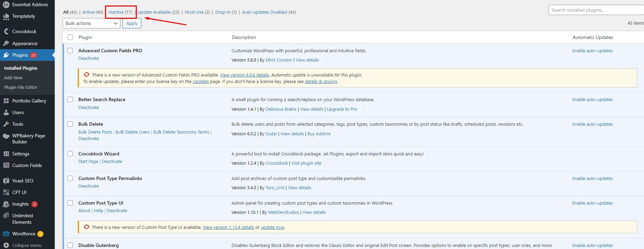This screenshot has width=644, height=249.
Task: Click the Yoast SEO icon
Action: (x=6, y=181)
